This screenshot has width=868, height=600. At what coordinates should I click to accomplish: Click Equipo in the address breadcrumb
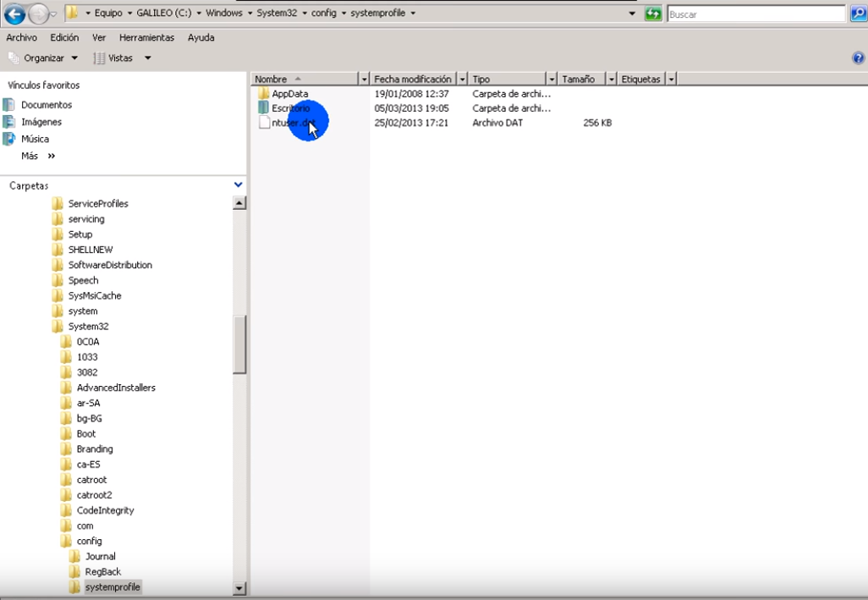[x=108, y=13]
